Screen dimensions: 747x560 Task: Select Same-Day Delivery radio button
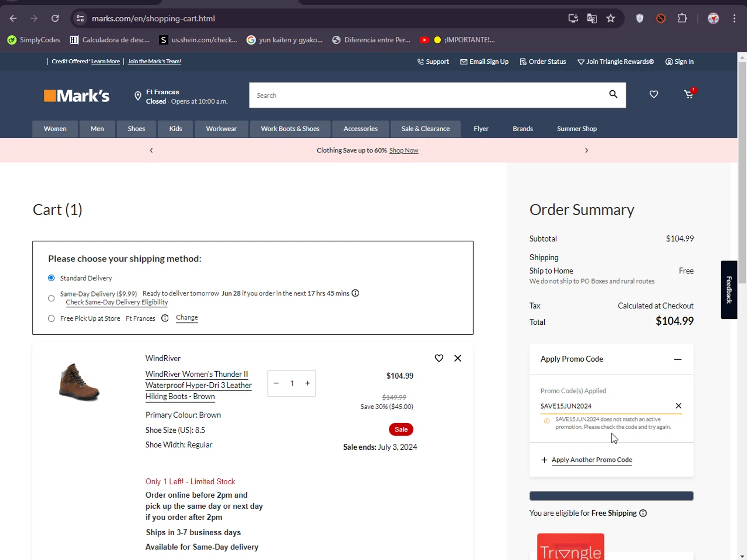51,298
